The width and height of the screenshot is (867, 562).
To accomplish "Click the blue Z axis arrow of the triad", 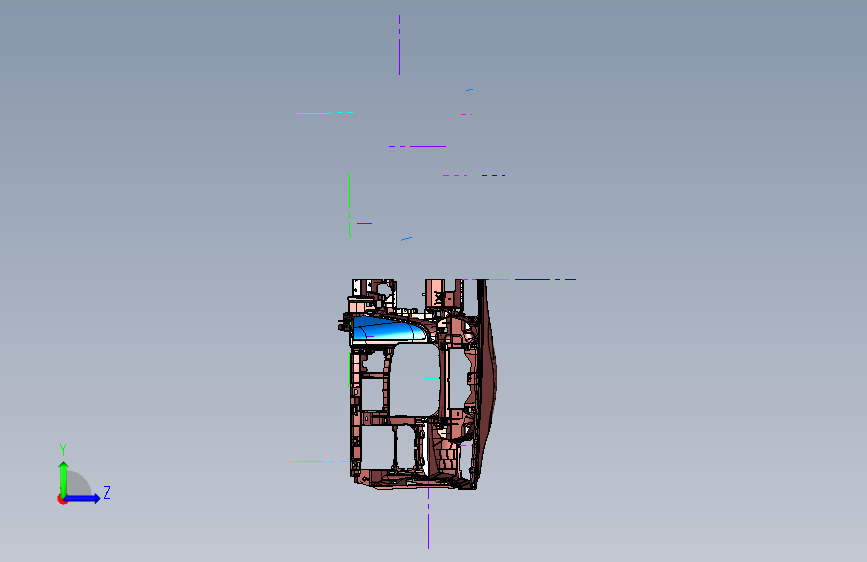I will point(83,498).
